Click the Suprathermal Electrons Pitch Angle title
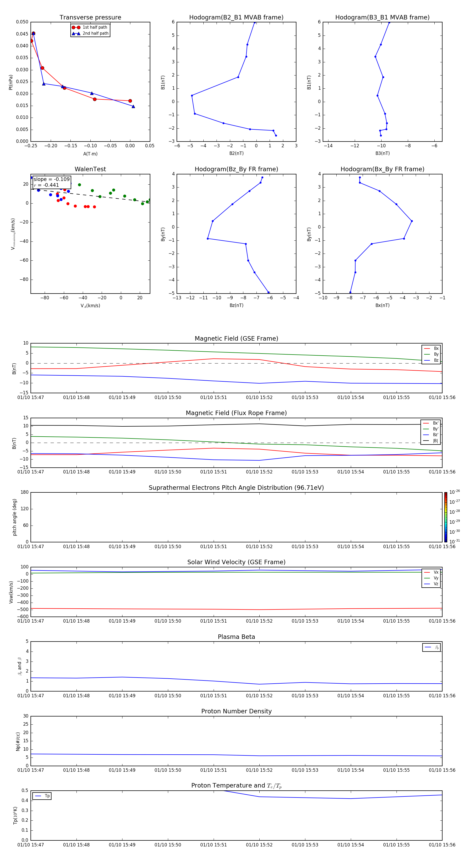The image size is (473, 868). (236, 488)
